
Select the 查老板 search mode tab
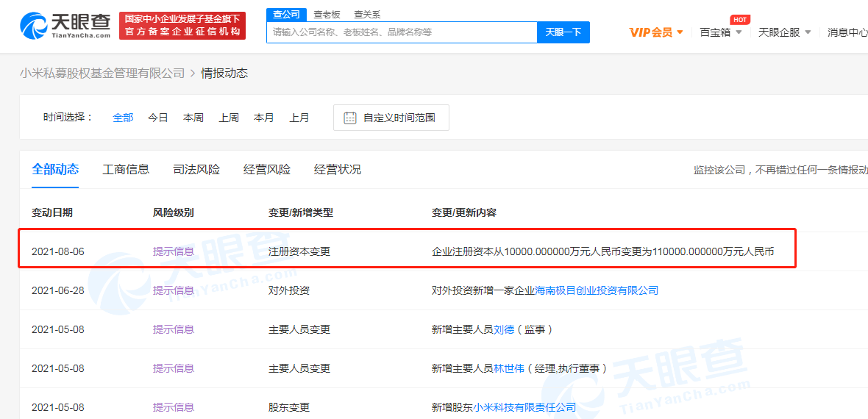pos(327,15)
